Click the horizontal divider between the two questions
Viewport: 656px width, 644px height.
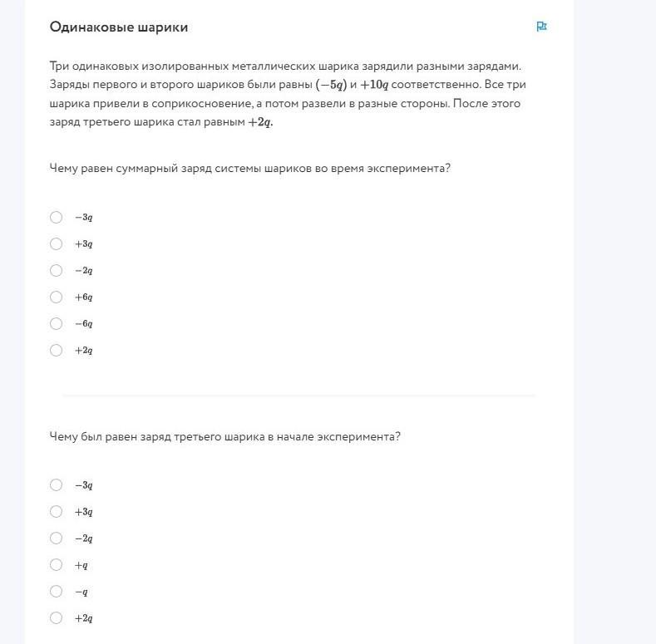click(299, 396)
